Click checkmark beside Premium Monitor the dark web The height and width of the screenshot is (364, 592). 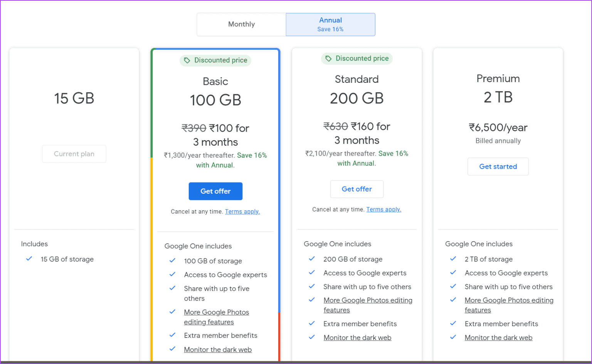point(453,337)
